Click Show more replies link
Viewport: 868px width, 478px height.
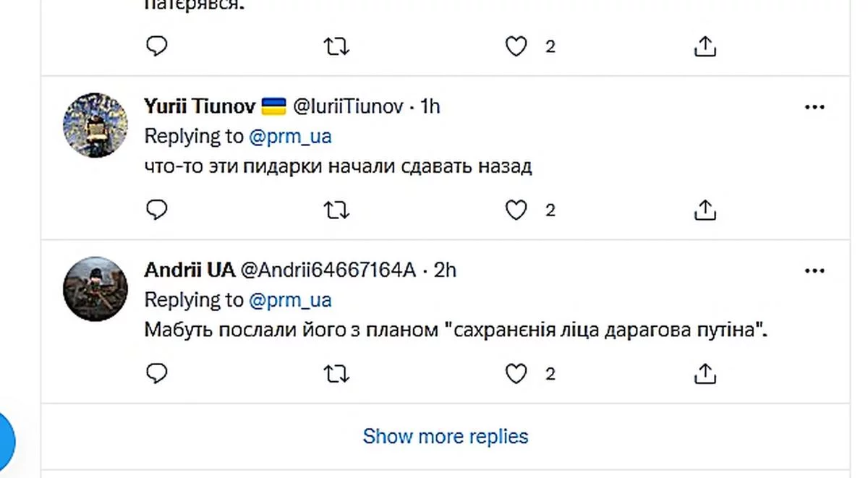click(x=446, y=437)
